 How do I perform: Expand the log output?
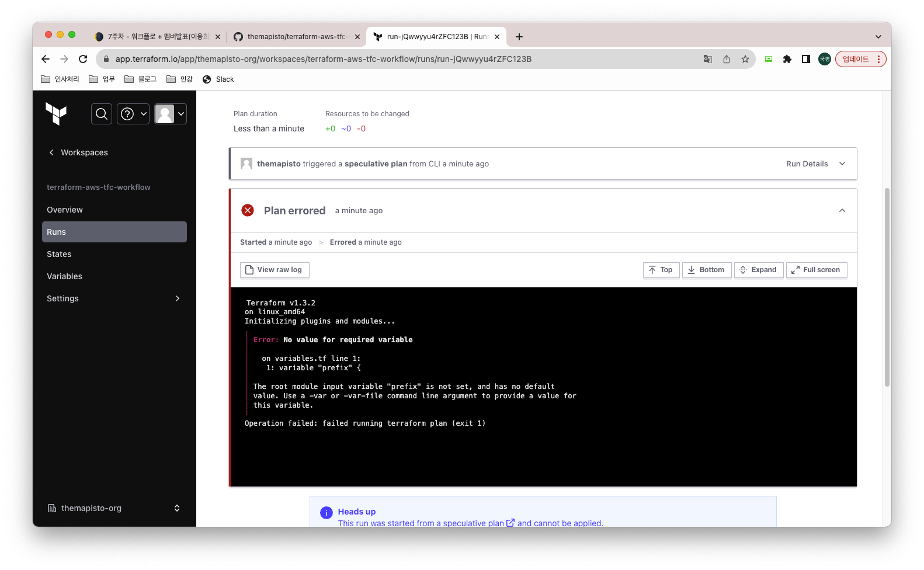[x=759, y=270]
